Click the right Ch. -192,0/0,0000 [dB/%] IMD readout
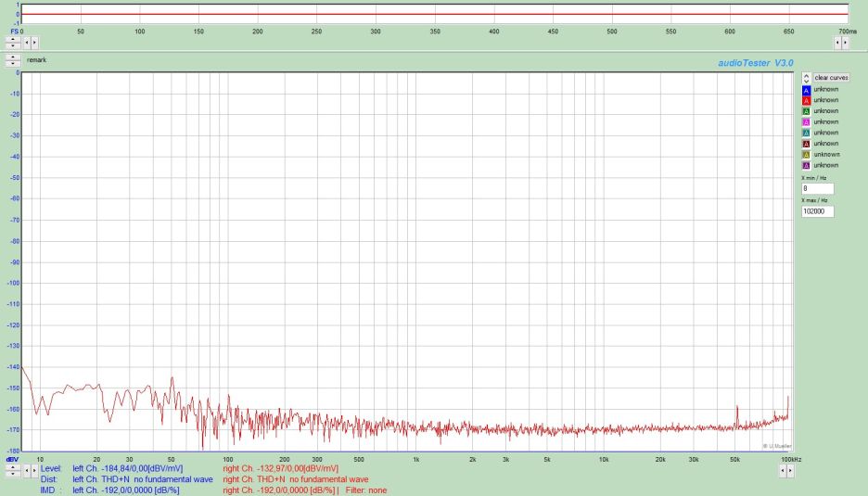Viewport: 868px width, 496px height. [x=279, y=490]
